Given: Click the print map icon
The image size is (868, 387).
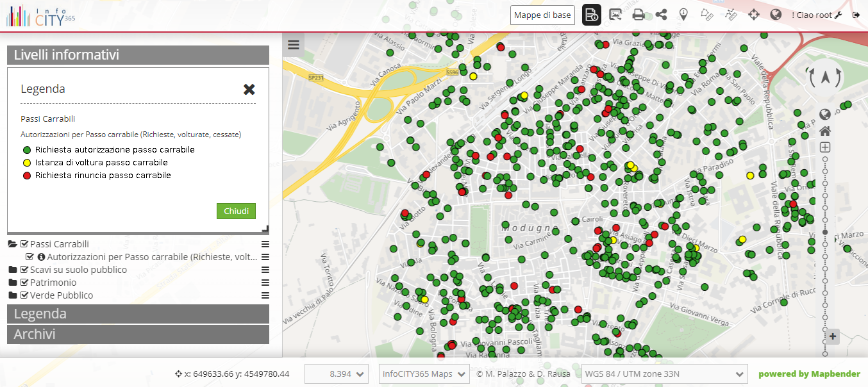Looking at the screenshot, I should click(638, 15).
